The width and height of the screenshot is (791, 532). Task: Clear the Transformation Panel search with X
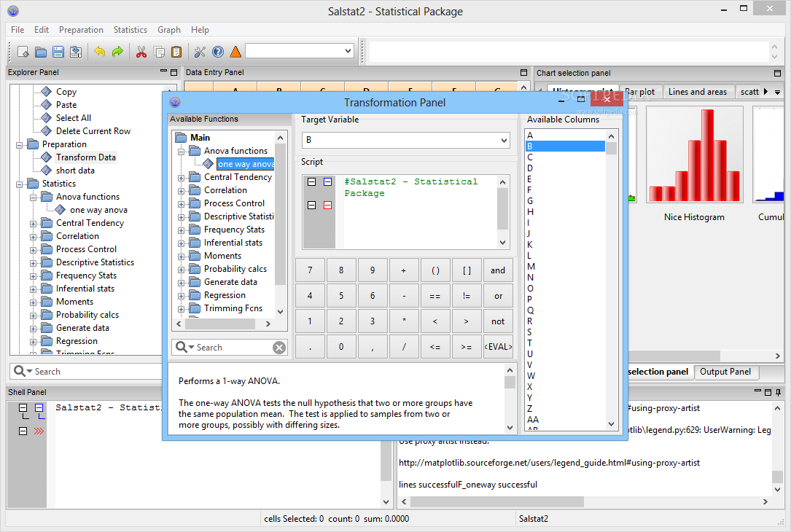279,348
